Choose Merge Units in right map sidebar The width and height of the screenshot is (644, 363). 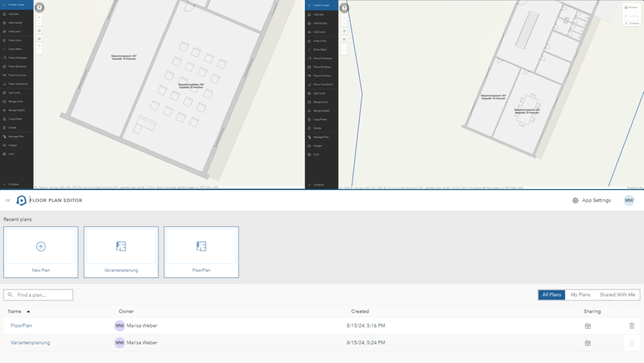click(321, 102)
